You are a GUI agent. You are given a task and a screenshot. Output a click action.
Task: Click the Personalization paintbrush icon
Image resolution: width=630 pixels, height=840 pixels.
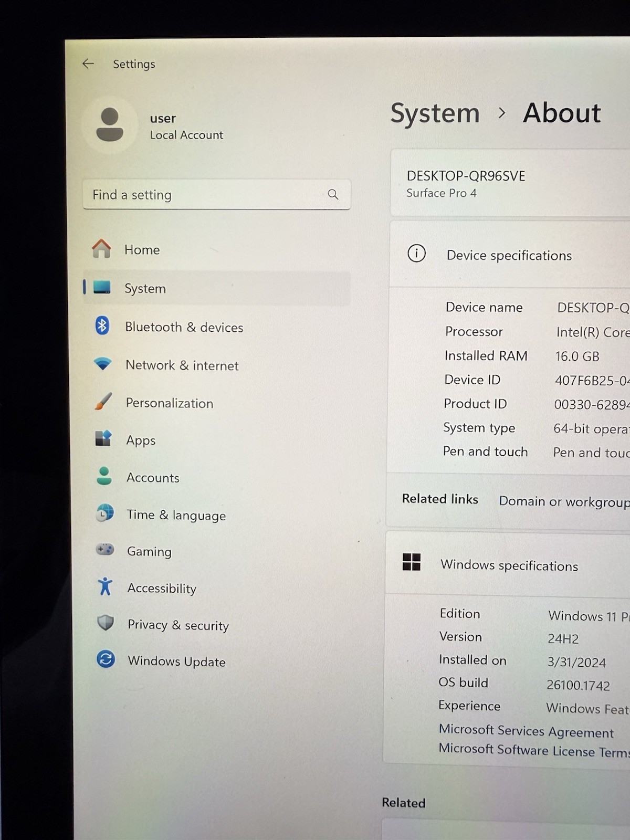point(103,402)
